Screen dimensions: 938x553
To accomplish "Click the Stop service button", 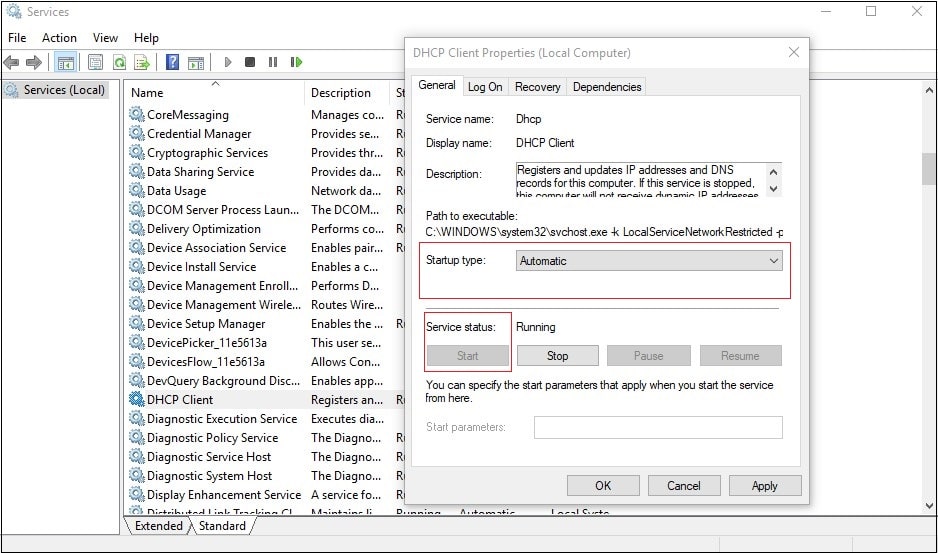I will [x=558, y=356].
